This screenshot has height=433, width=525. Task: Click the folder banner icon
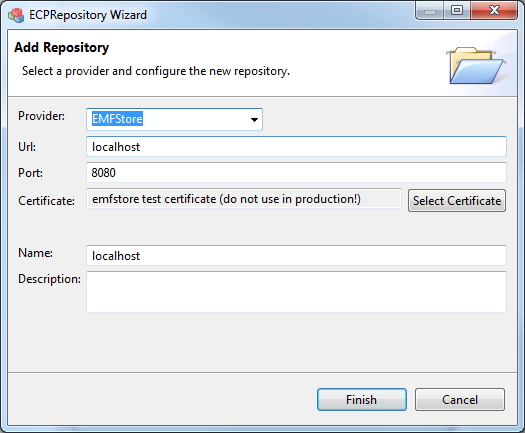click(476, 66)
